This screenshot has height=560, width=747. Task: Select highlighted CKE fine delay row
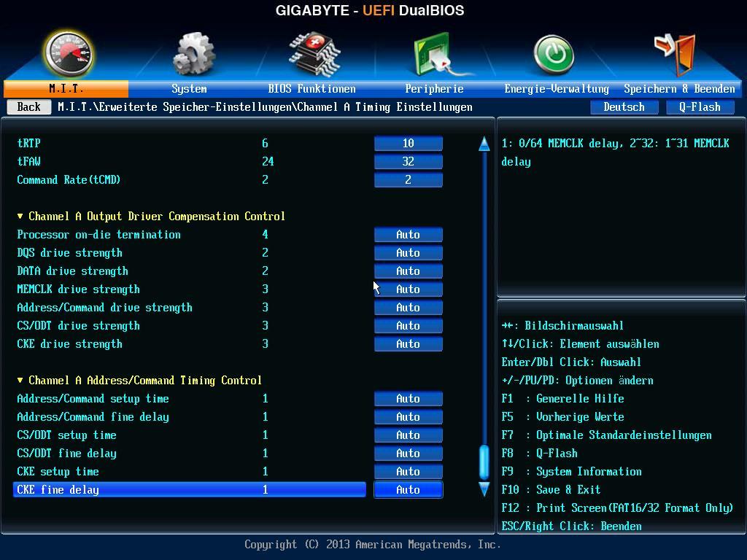pyautogui.click(x=190, y=489)
